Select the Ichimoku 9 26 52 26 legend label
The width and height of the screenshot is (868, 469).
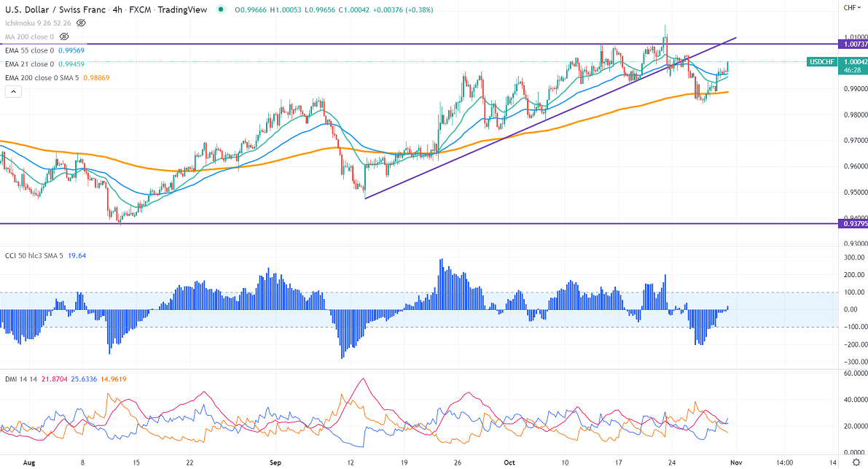[38, 23]
